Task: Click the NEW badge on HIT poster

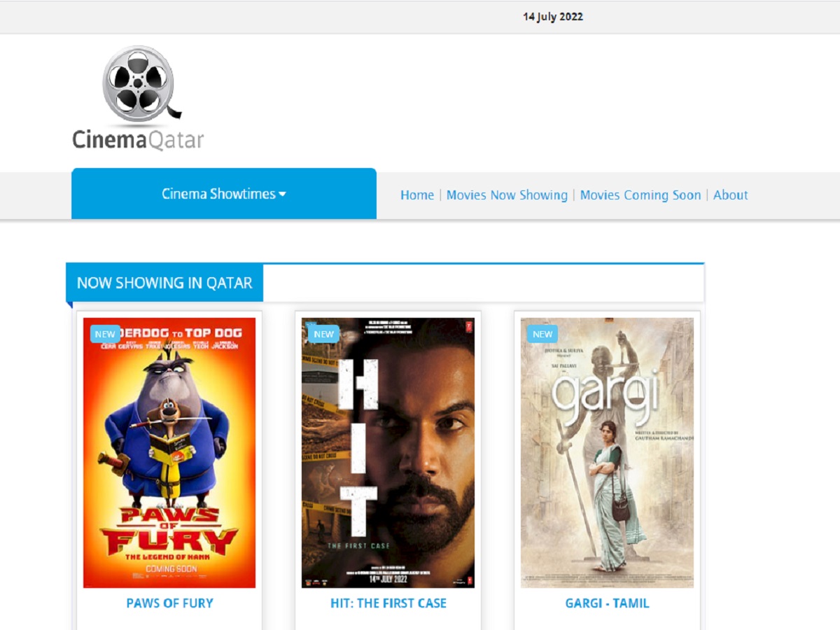Action: (x=323, y=334)
